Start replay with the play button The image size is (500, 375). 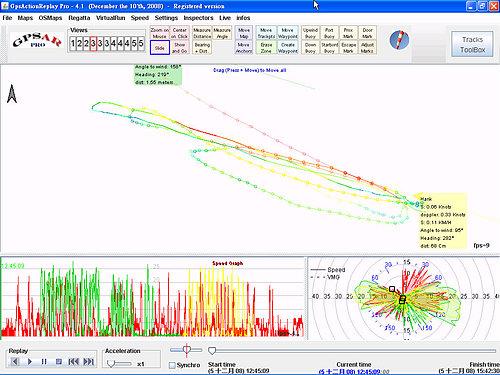pos(30,361)
